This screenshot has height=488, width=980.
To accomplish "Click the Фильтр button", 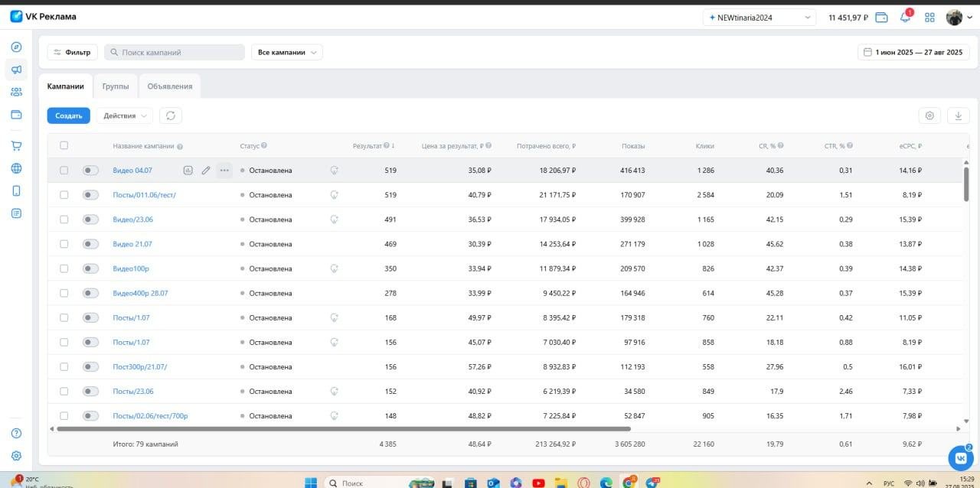I will click(72, 52).
